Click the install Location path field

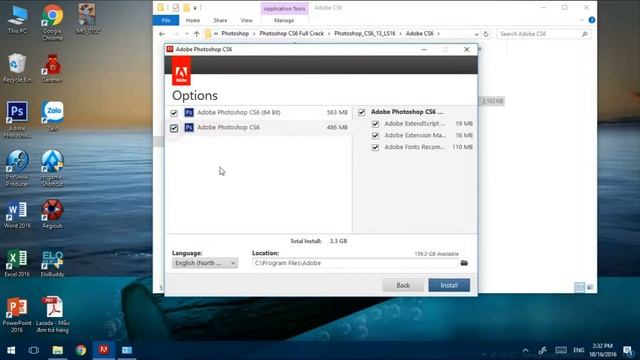coord(355,263)
